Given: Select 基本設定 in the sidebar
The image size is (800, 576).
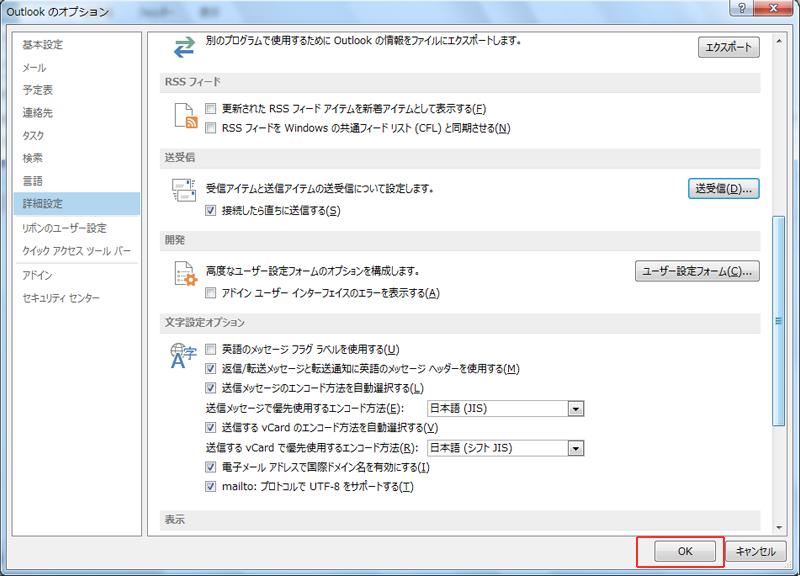Looking at the screenshot, I should click(x=77, y=45).
